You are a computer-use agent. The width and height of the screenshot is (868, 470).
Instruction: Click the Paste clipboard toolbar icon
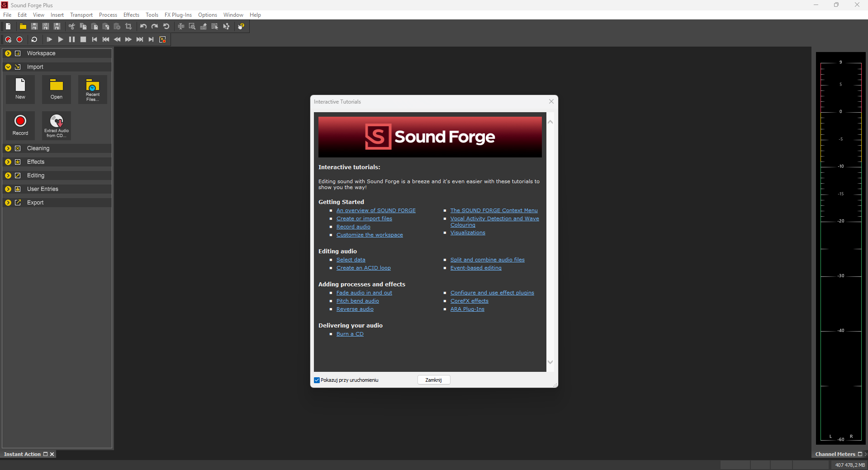pos(95,26)
